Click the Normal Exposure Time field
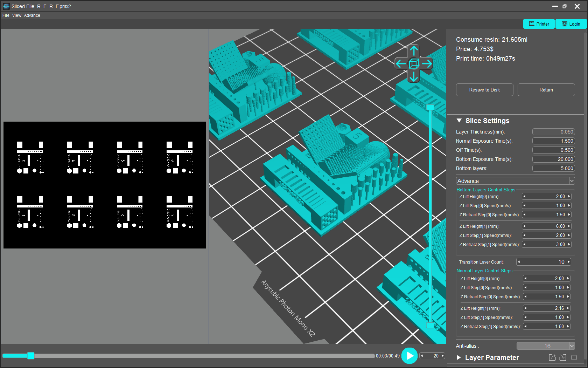This screenshot has height=368, width=588. tap(554, 141)
